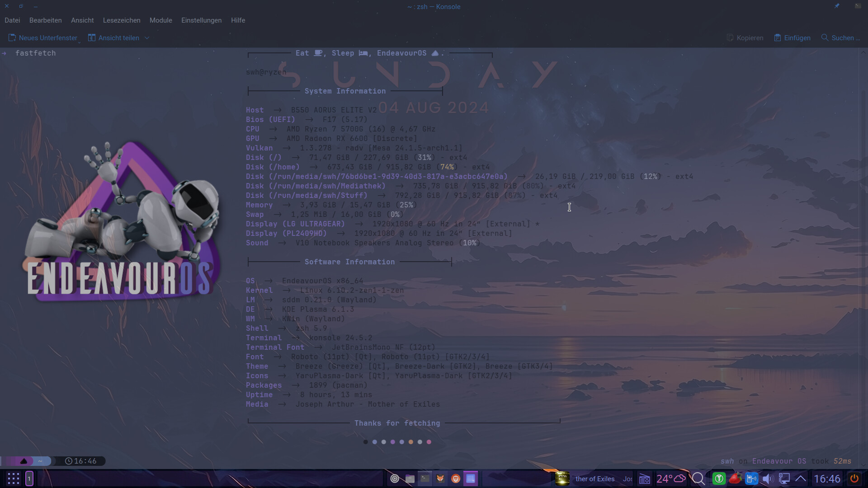Image resolution: width=868 pixels, height=488 pixels.
Task: Click the swh@ryzen text in terminal
Action: click(x=266, y=72)
